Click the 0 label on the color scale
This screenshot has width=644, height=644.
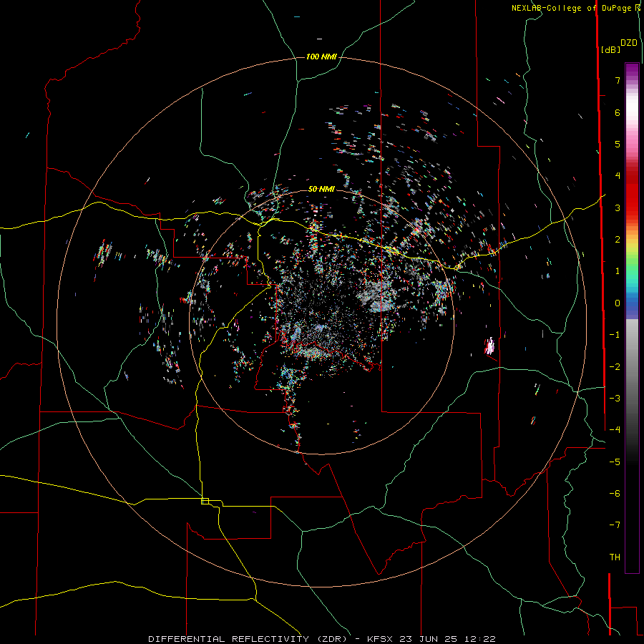(x=618, y=303)
